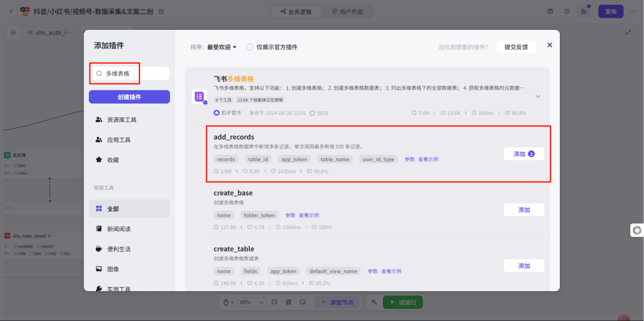Click the comment bubble icon in bottom toolbar

[x=274, y=302]
